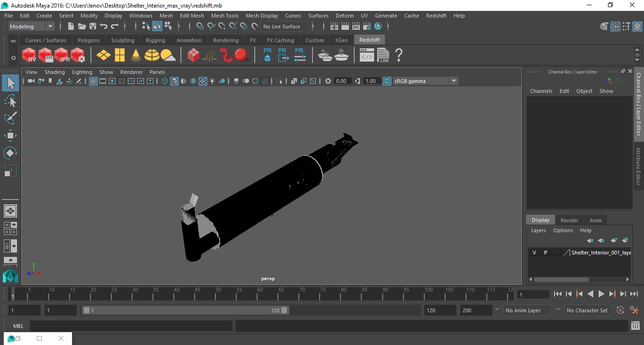Toggle color management ON button

pos(387,81)
